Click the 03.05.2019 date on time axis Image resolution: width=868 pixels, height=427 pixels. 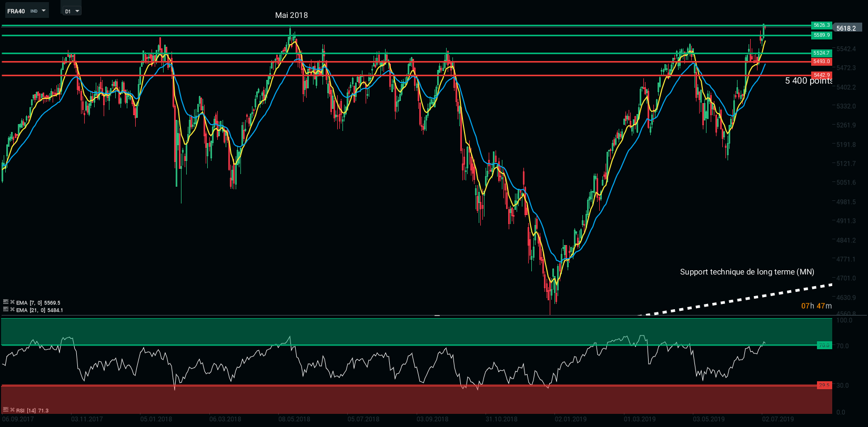(x=709, y=420)
